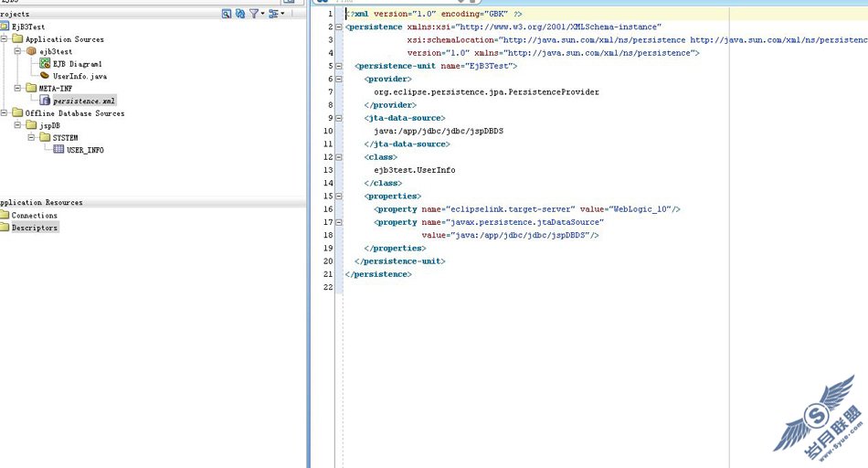Select the 'persistence.xml' tree label
This screenshot has height=468, width=868.
click(84, 101)
